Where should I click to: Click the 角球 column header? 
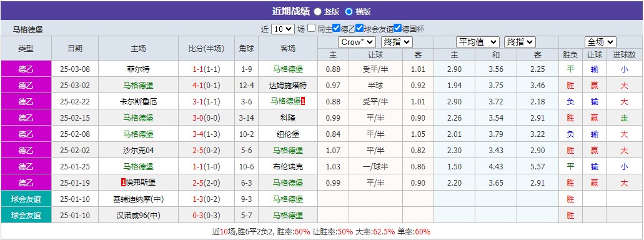(247, 49)
